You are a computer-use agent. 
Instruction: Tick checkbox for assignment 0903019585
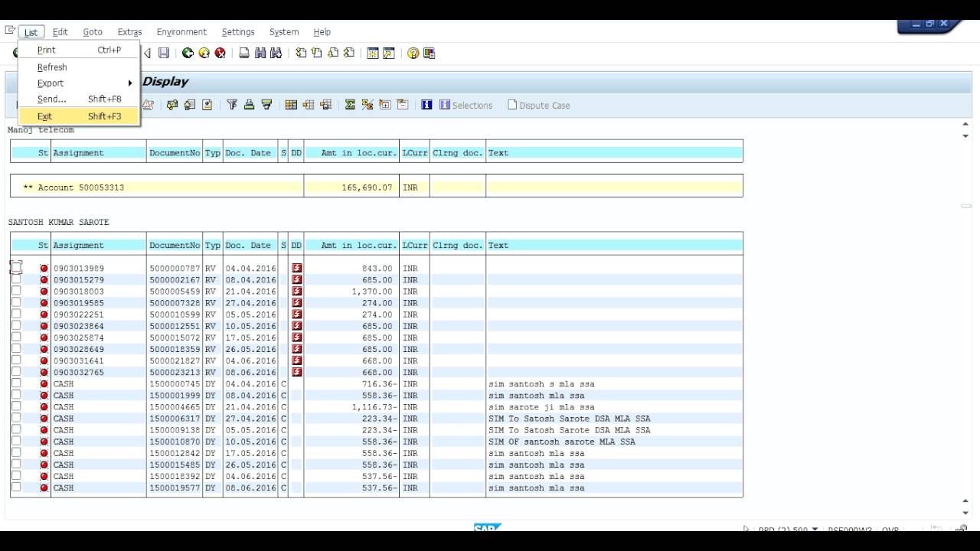pos(16,302)
